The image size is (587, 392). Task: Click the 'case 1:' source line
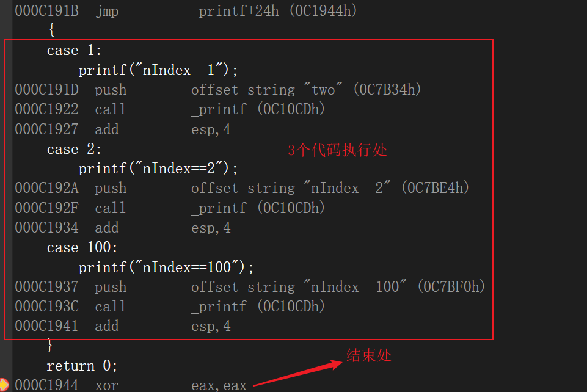pos(74,50)
